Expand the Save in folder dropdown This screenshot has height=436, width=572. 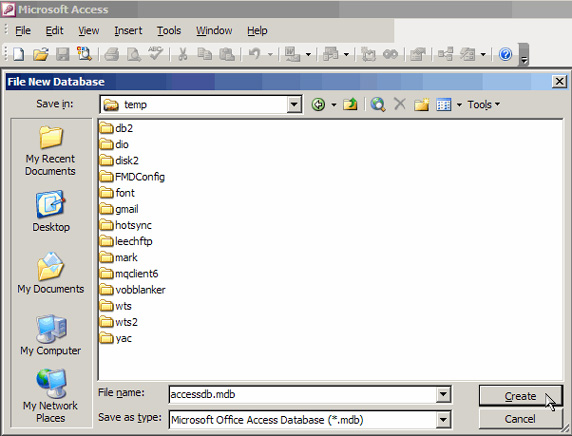294,105
